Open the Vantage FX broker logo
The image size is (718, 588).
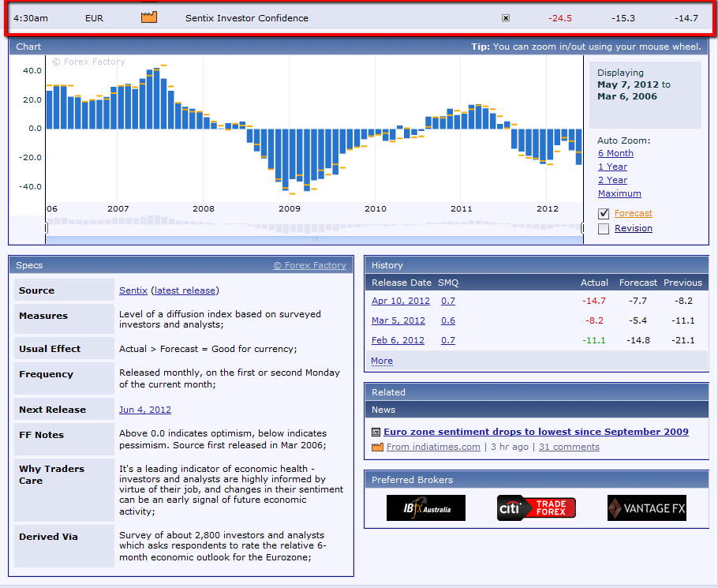click(646, 507)
